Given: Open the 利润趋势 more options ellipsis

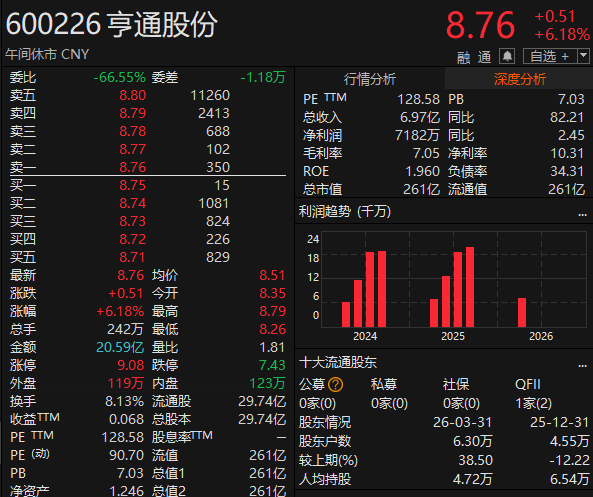Looking at the screenshot, I should pos(582,214).
